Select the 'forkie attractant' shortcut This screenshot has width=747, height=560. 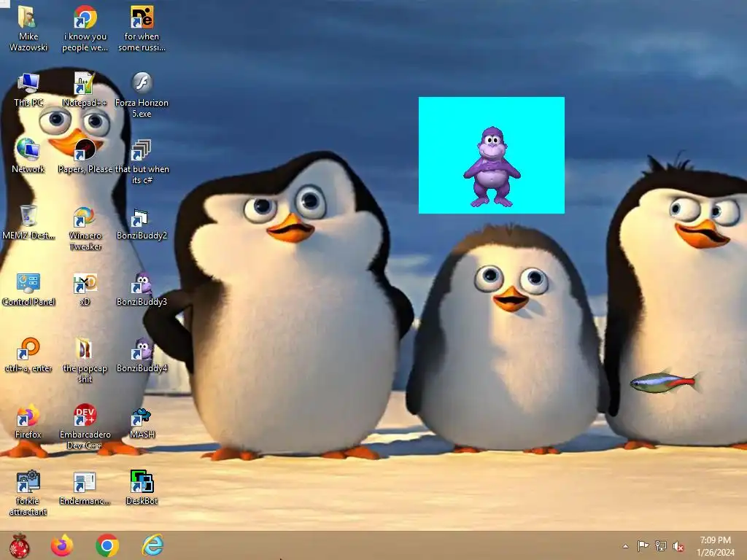point(28,481)
